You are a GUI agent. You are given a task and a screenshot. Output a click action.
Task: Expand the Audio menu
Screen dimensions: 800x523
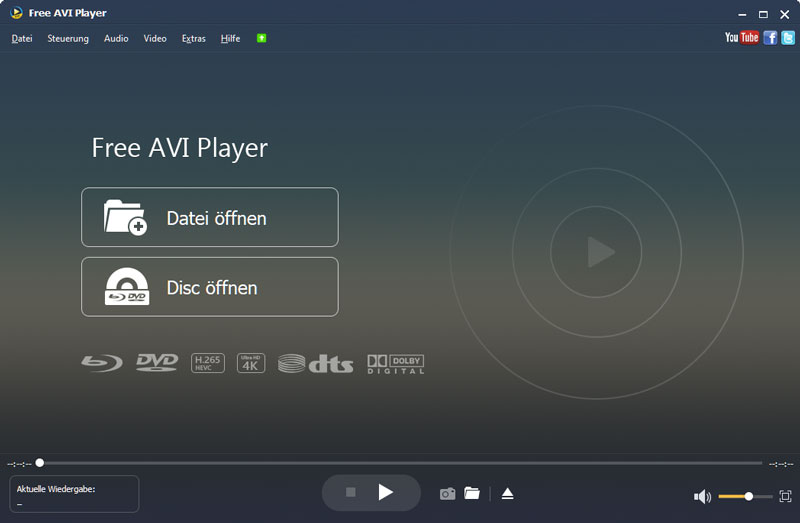point(116,39)
